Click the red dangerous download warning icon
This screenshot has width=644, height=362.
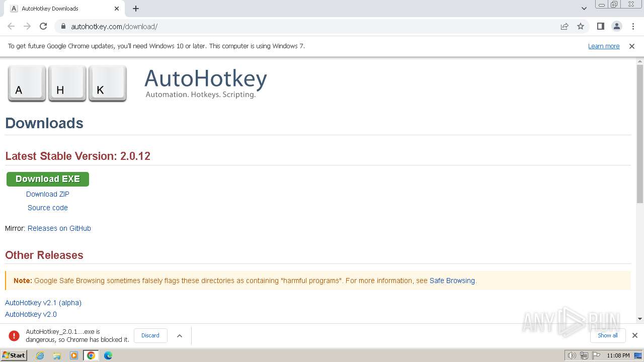point(14,335)
